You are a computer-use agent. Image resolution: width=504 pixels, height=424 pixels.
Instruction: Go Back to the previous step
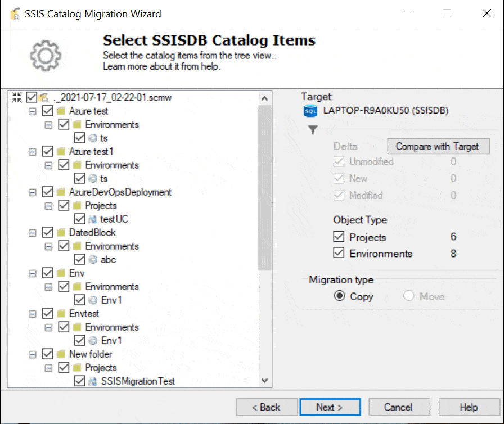[267, 407]
